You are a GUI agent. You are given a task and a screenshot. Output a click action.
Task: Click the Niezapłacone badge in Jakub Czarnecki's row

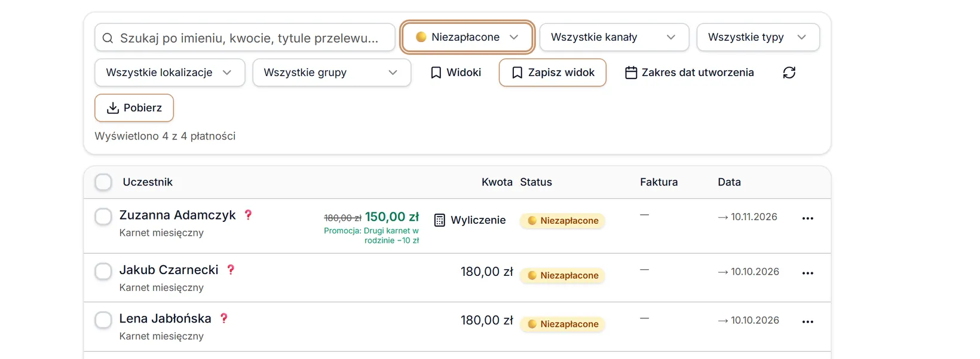tap(563, 275)
